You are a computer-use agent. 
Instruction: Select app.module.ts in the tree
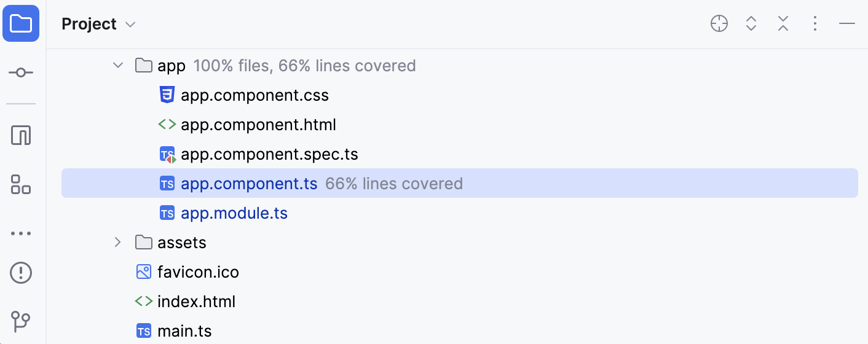[234, 213]
